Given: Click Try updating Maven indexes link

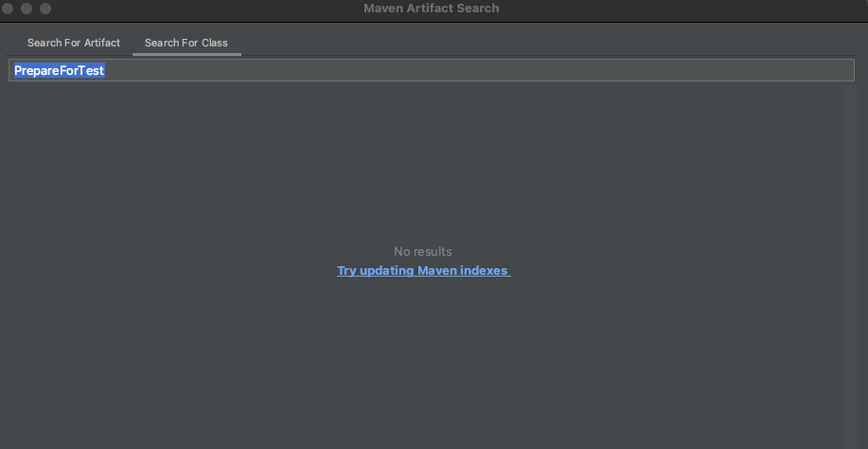Looking at the screenshot, I should (423, 271).
